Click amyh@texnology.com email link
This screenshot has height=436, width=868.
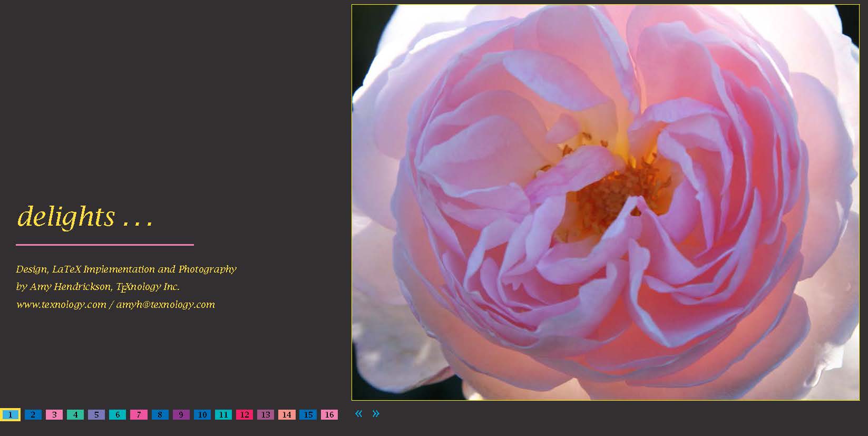[x=166, y=305]
